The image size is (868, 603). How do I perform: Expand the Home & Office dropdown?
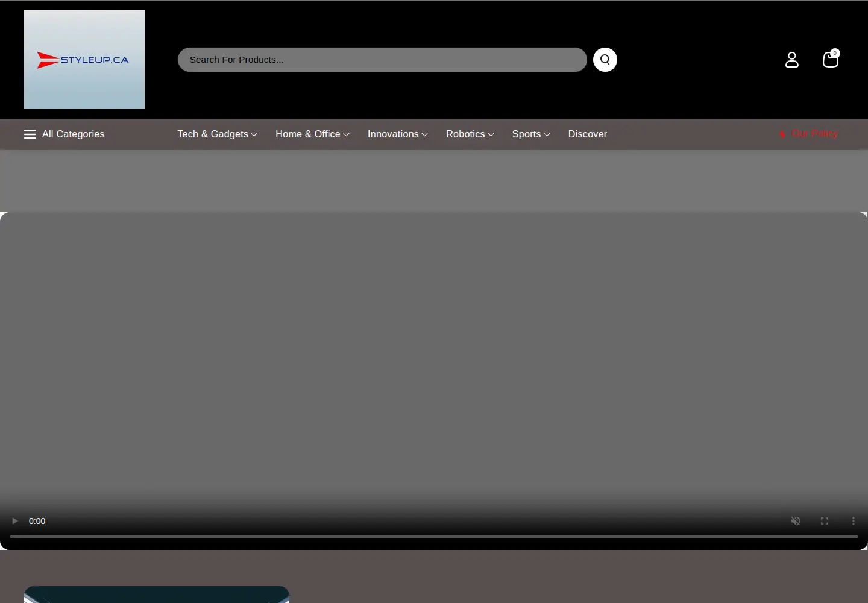313,134
